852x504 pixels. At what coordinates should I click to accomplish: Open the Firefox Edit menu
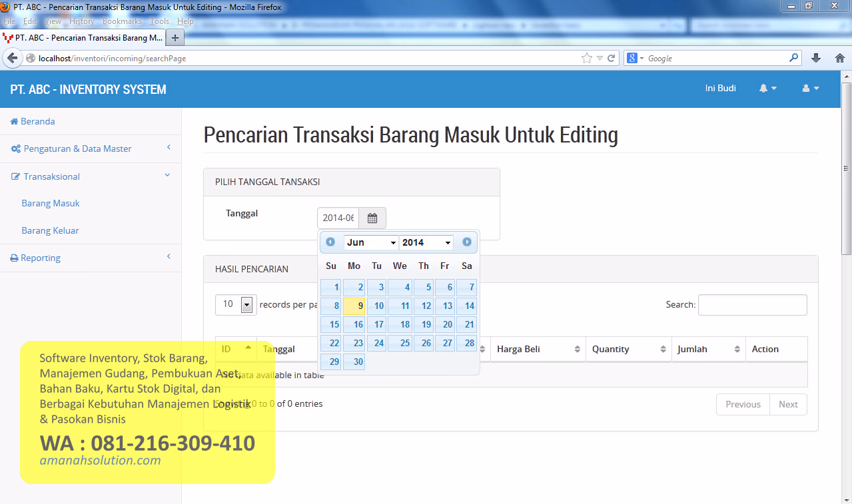pos(30,21)
